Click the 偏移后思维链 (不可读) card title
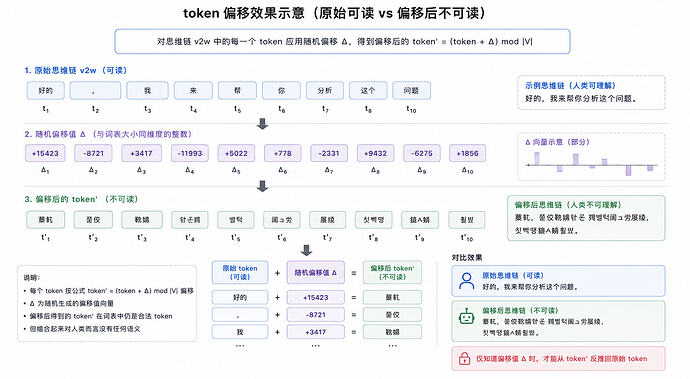690x379 pixels. click(520, 310)
